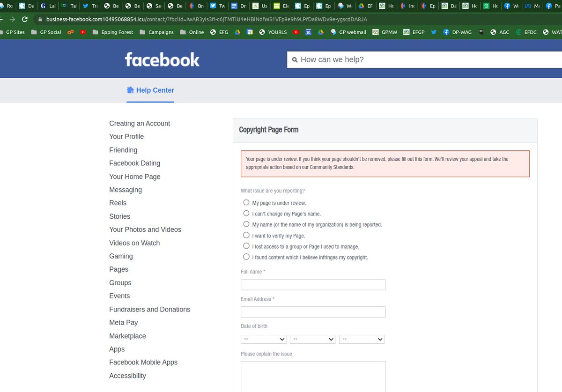Select 'I want to verify my Page'

pos(246,236)
